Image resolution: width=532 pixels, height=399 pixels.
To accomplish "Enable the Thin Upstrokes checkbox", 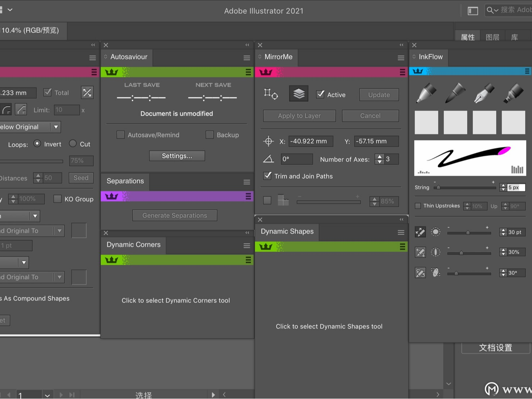I will [x=418, y=205].
